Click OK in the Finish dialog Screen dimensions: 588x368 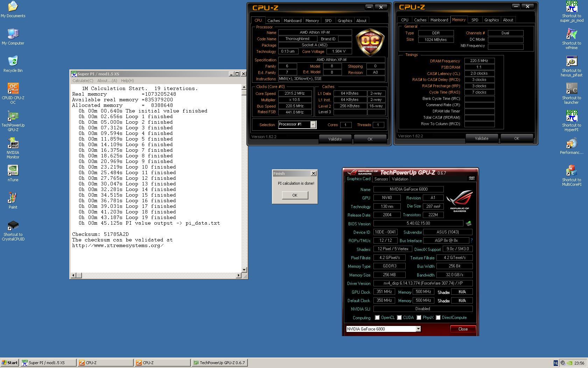click(295, 195)
